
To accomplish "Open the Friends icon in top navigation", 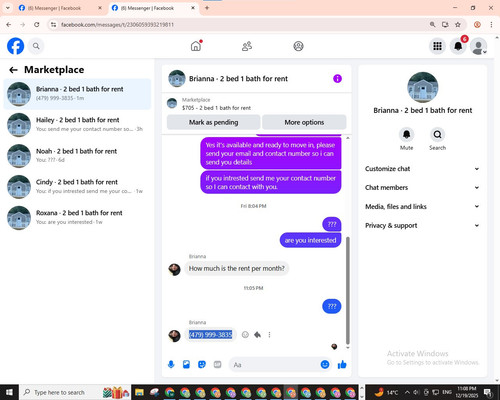I will [x=247, y=46].
